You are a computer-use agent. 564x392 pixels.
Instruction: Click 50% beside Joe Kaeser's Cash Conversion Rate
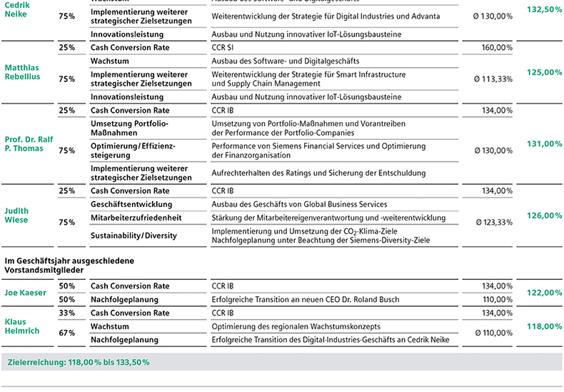[67, 286]
